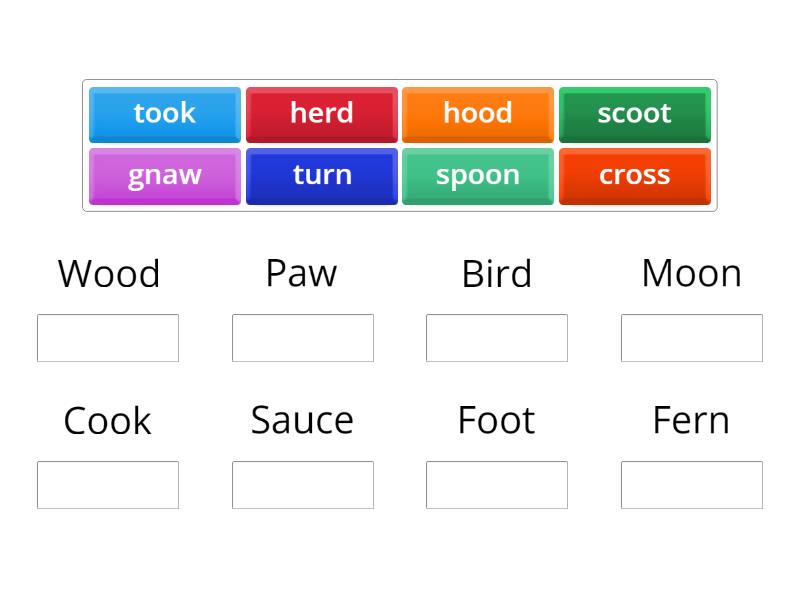Select the red "herd" word tile
800x600 pixels.
(321, 114)
